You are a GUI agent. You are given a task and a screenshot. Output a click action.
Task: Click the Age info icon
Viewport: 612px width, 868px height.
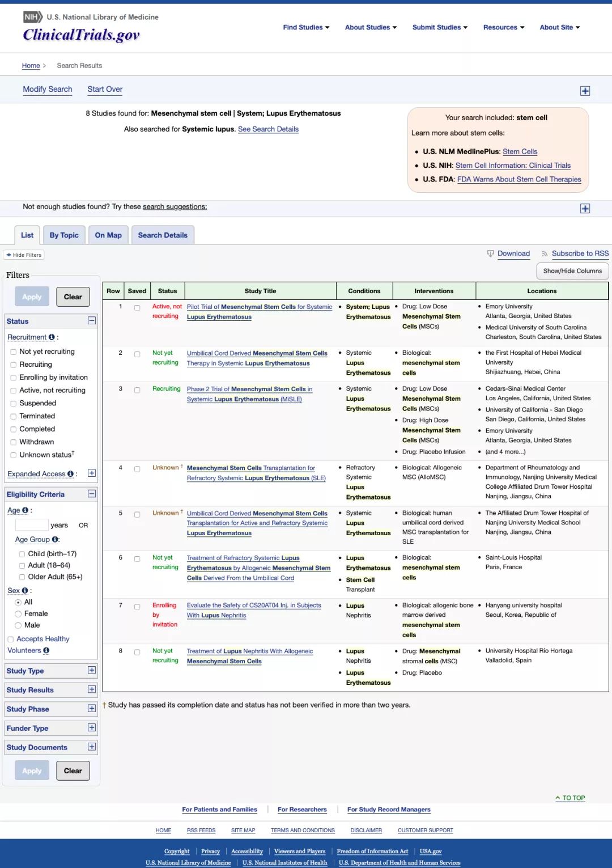pos(25,510)
